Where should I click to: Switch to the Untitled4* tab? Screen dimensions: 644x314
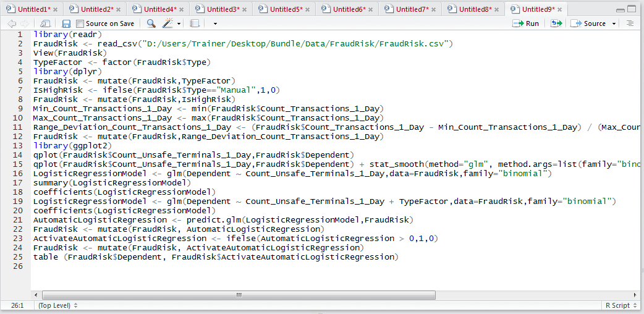159,9
